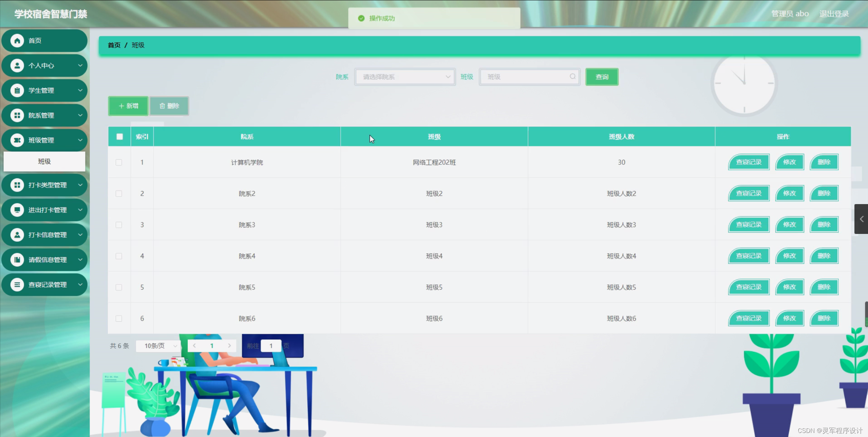Open the 请假信息管理 menu

click(48, 260)
